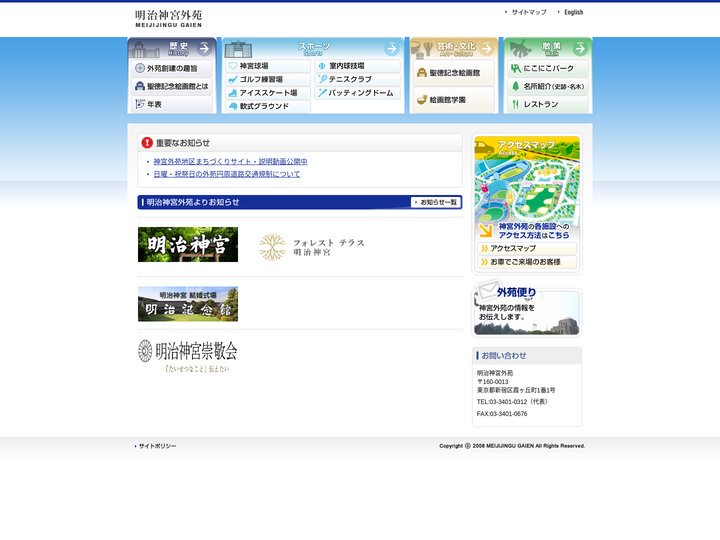The image size is (720, 540).
Task: Click the golf icon beside ゴルフ練習場
Action: click(233, 79)
